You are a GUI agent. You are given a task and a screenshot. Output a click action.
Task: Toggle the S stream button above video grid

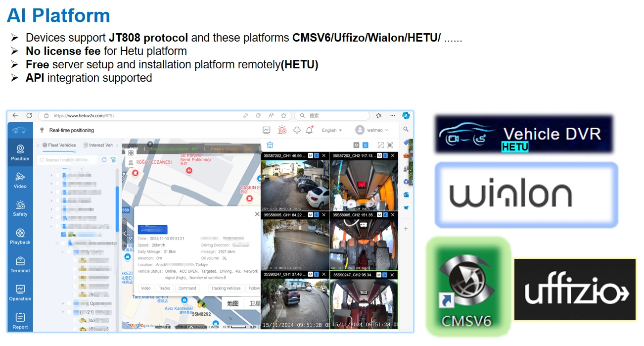point(366,145)
